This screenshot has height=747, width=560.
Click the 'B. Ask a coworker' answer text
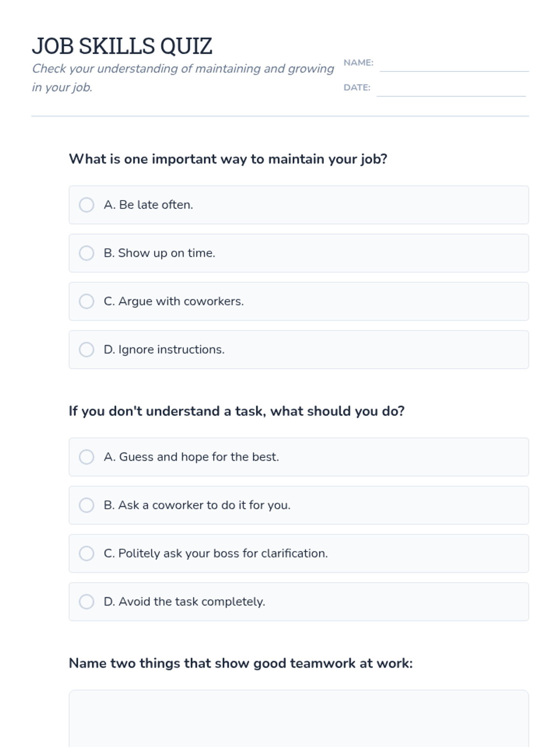197,505
